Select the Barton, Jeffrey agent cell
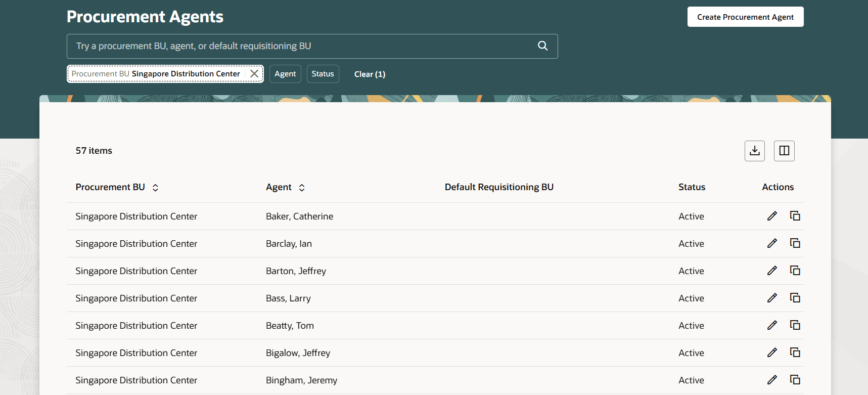Image resolution: width=868 pixels, height=395 pixels. (x=296, y=271)
